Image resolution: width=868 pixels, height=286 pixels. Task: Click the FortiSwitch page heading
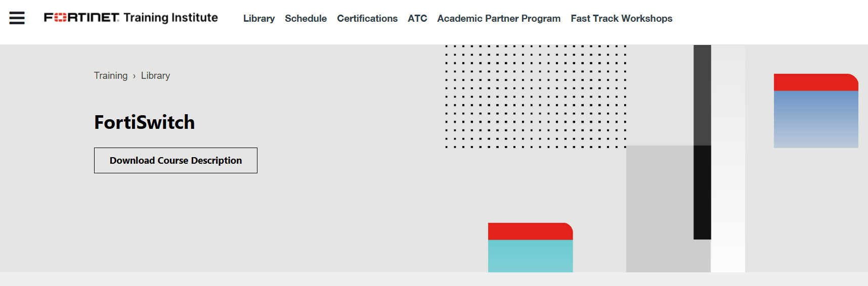click(145, 122)
